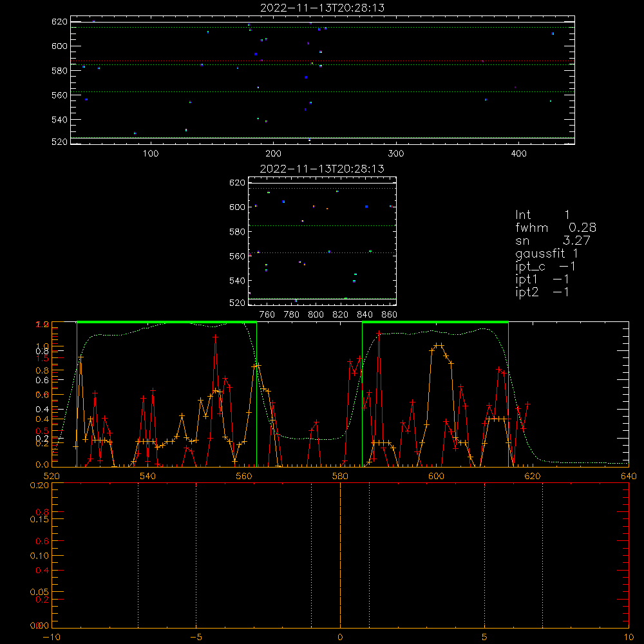
Task: Select the '400' x-axis tick label
Action: [x=518, y=154]
